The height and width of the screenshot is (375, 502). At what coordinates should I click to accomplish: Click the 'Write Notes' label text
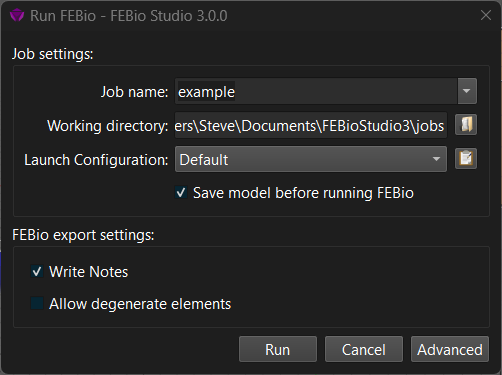tap(89, 272)
